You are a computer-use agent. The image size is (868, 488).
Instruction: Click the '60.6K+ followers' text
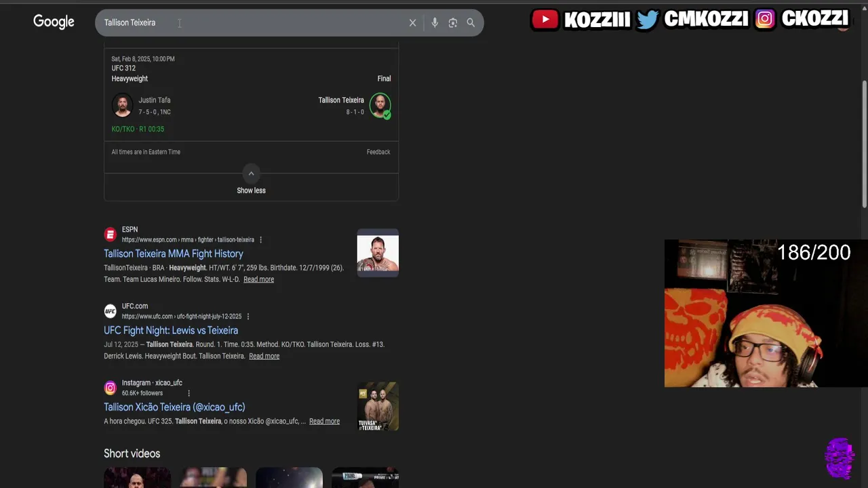pos(142,393)
